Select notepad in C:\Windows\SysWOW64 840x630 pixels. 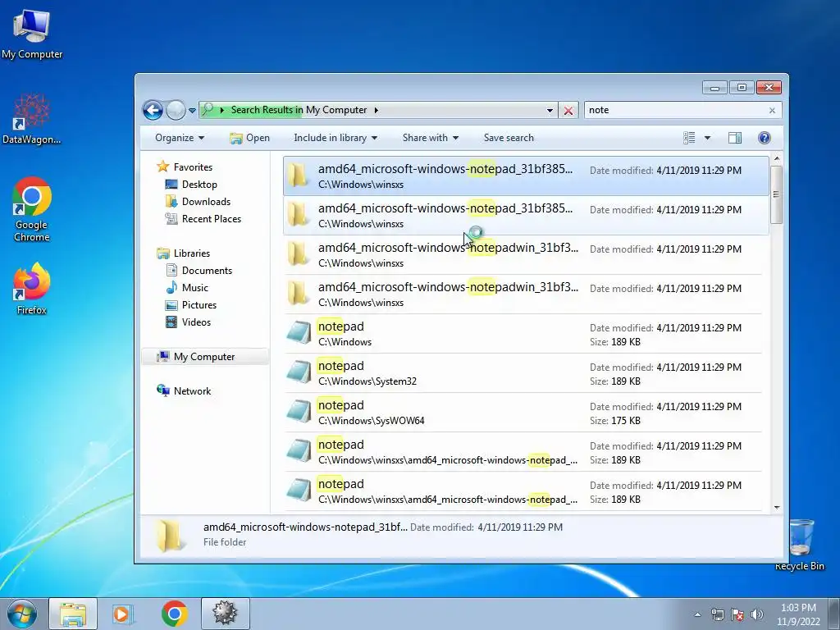(x=526, y=413)
